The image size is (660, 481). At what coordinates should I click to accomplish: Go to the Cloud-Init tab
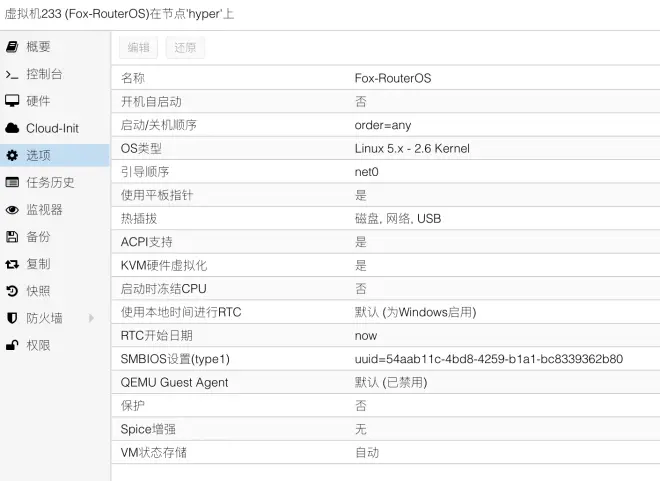pyautogui.click(x=55, y=128)
